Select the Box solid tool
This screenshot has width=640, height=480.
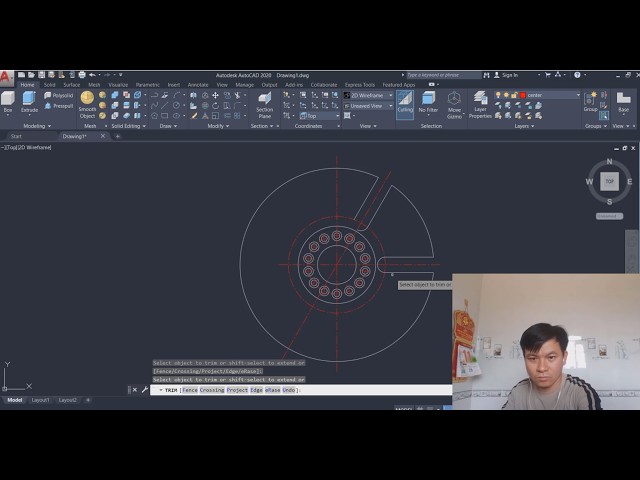tap(8, 102)
